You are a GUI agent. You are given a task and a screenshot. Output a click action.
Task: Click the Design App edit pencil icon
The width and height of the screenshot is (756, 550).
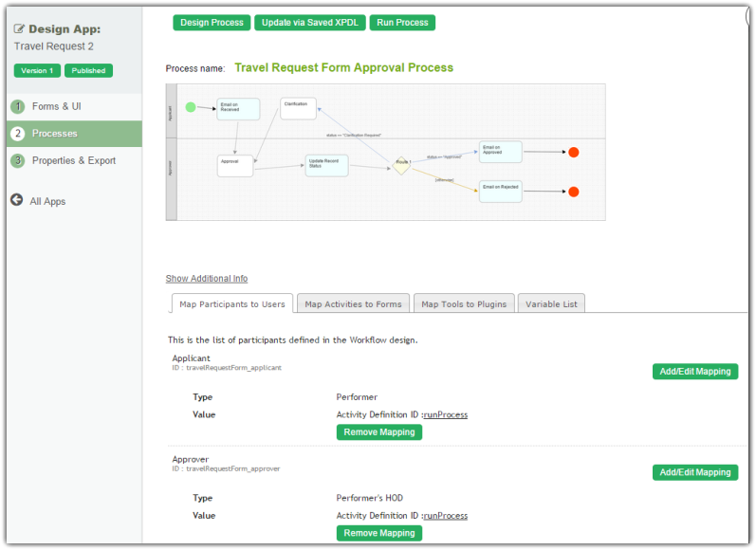pos(19,29)
